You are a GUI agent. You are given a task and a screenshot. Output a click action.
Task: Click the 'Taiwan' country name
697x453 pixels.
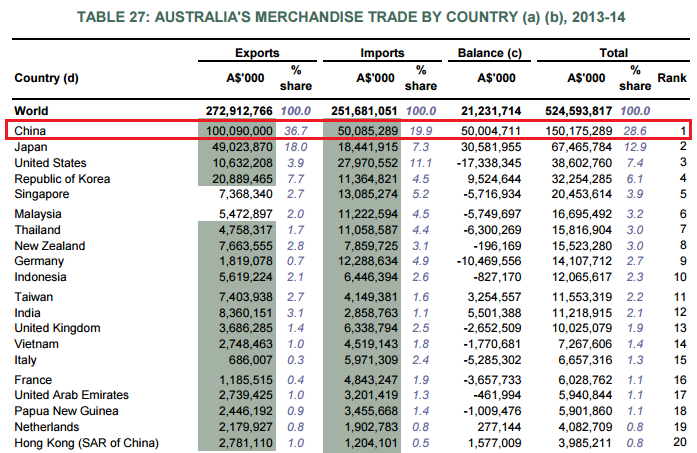click(x=34, y=297)
